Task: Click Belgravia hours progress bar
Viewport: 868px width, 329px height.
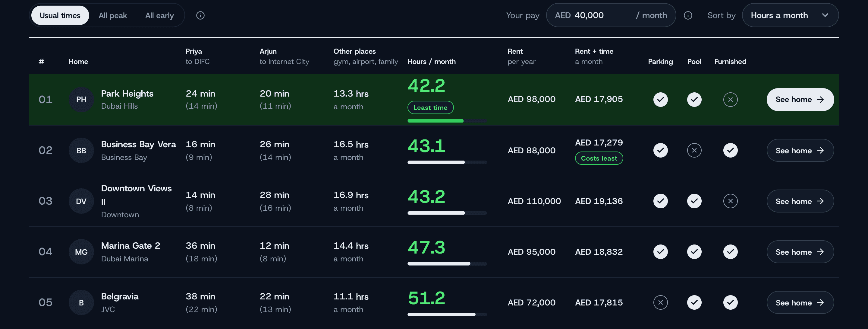Action: [x=447, y=315]
